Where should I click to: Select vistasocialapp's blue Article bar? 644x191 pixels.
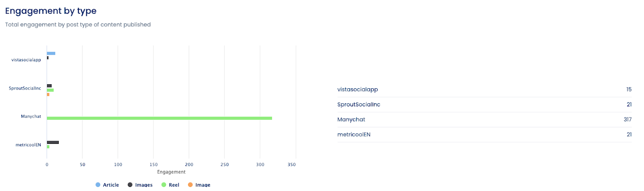coord(51,53)
